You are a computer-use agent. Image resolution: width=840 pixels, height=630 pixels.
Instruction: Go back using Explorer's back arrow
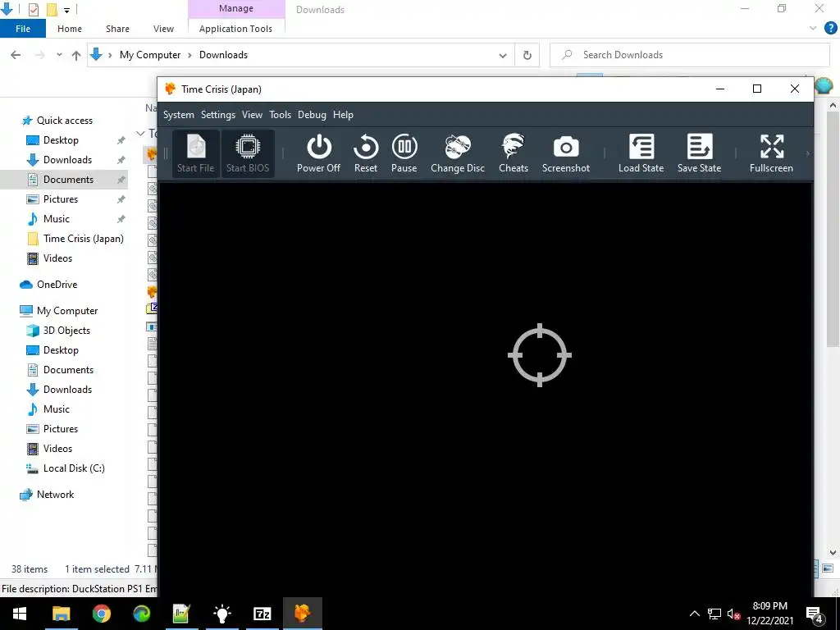pos(16,55)
